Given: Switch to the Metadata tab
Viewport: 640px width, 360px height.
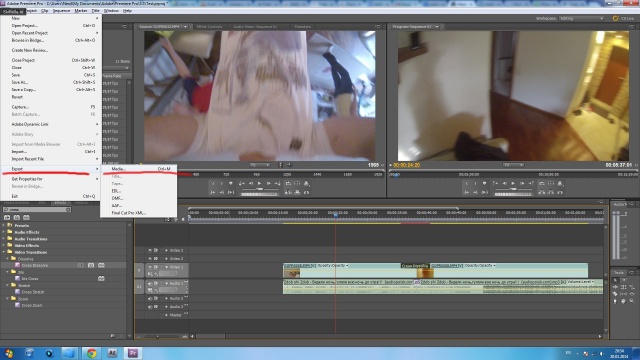Looking at the screenshot, I should point(302,27).
